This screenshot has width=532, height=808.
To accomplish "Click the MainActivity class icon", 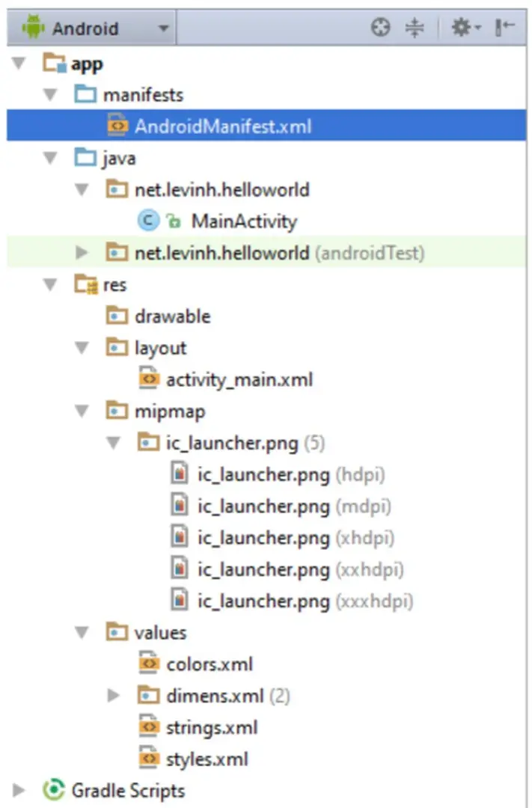I will pos(148,221).
